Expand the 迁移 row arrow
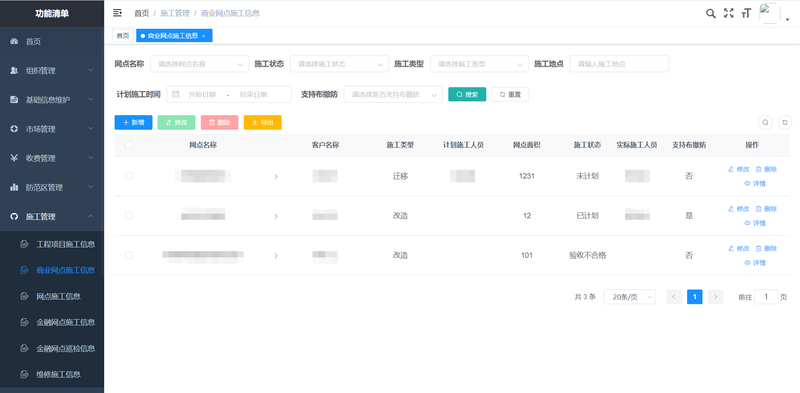This screenshot has height=393, width=800. [276, 177]
